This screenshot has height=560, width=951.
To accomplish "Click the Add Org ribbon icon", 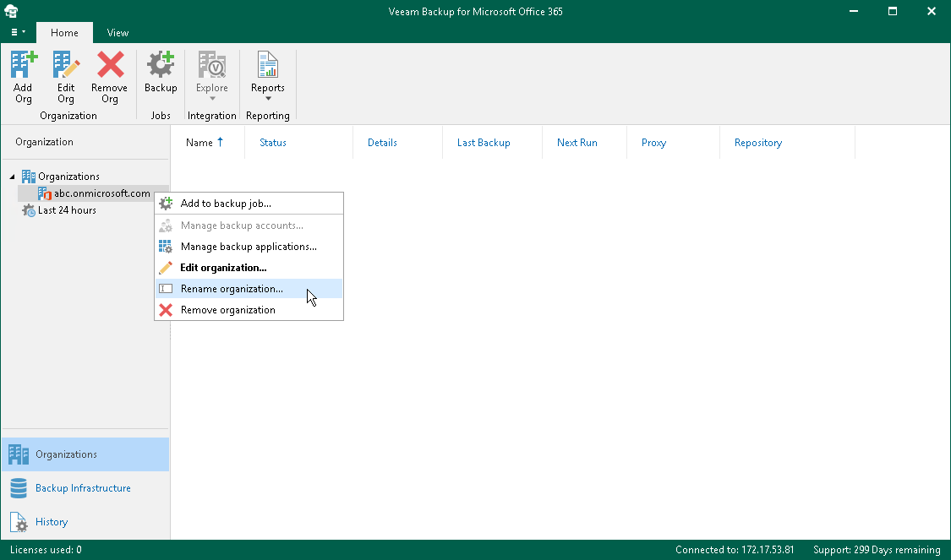I will pos(23,65).
